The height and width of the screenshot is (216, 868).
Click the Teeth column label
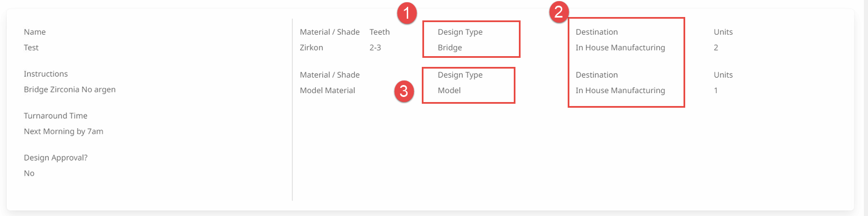(380, 32)
